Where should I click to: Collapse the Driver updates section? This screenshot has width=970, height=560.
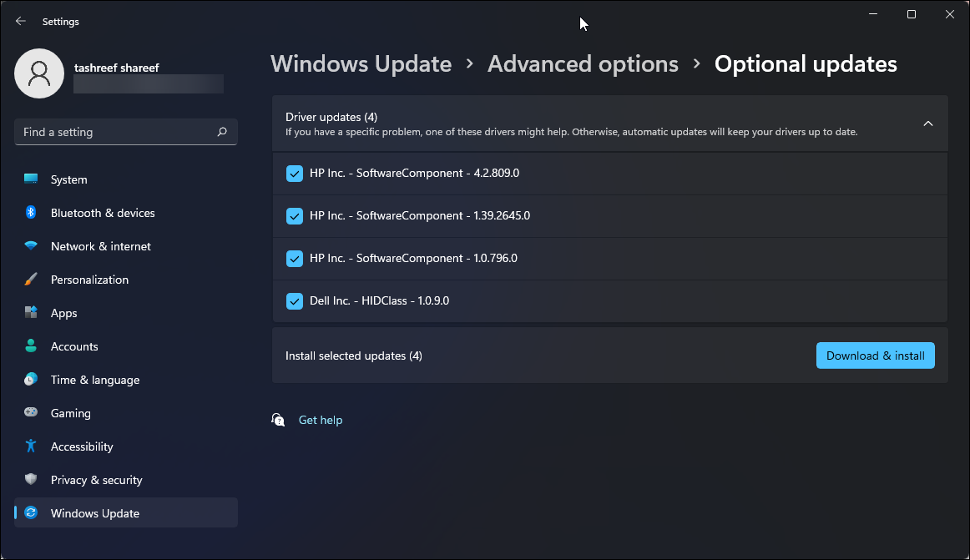tap(927, 123)
